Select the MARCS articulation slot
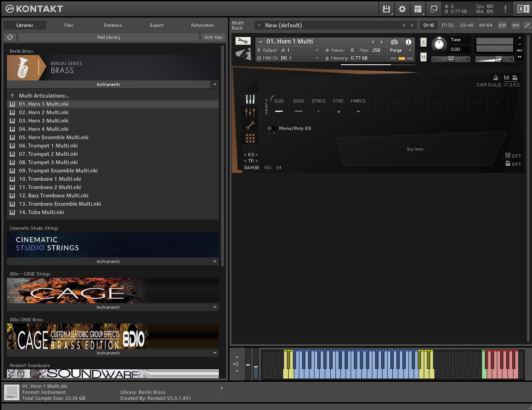The image size is (532, 410). [358, 105]
